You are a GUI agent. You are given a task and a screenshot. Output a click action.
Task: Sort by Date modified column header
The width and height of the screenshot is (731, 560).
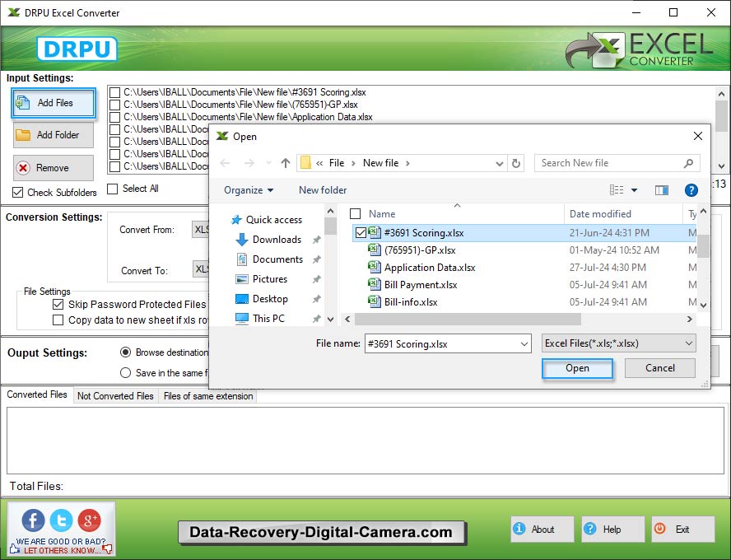(600, 214)
